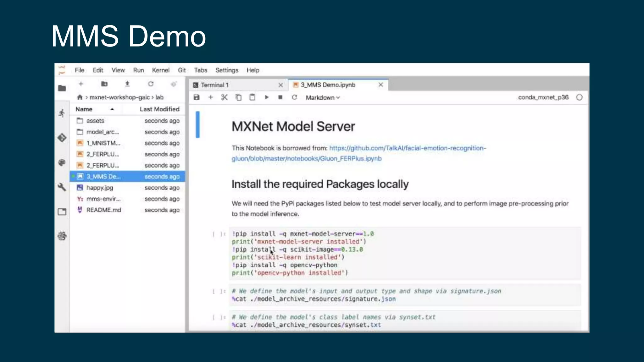Click the kernel status circle indicator

(579, 97)
